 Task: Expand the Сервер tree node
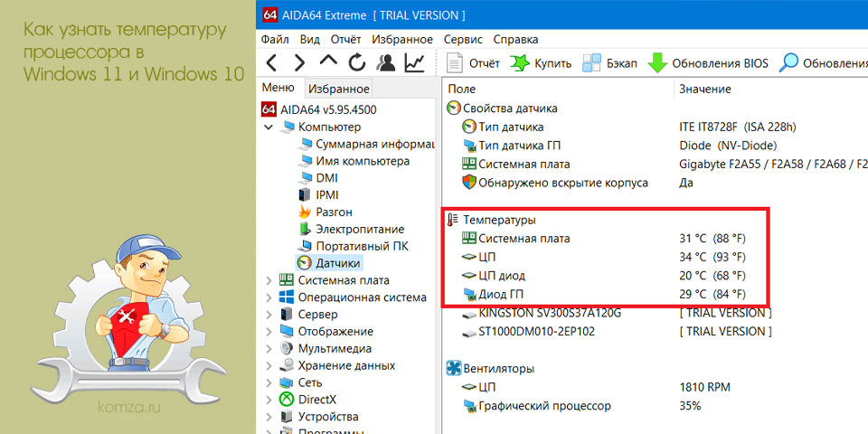click(269, 315)
